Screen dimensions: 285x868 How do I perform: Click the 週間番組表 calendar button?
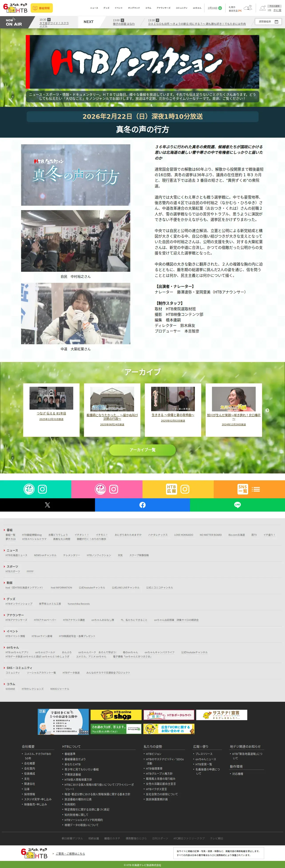pyautogui.click(x=268, y=22)
